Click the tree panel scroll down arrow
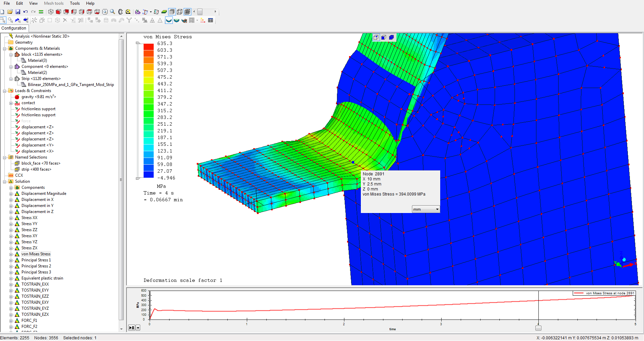Screen dimensions: 644x341 pos(121,329)
